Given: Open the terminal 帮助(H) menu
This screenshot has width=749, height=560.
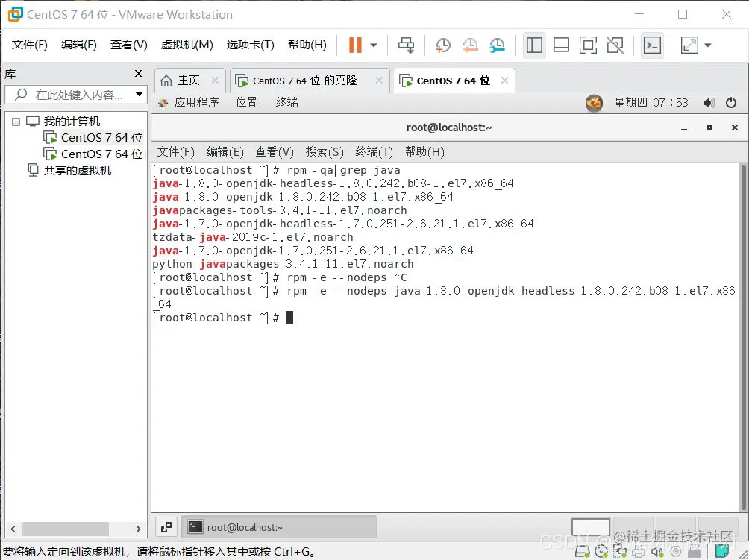Looking at the screenshot, I should pos(424,152).
